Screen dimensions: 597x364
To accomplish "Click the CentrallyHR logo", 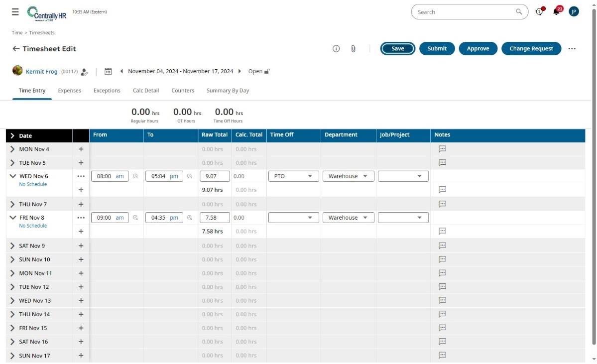I will pyautogui.click(x=46, y=13).
